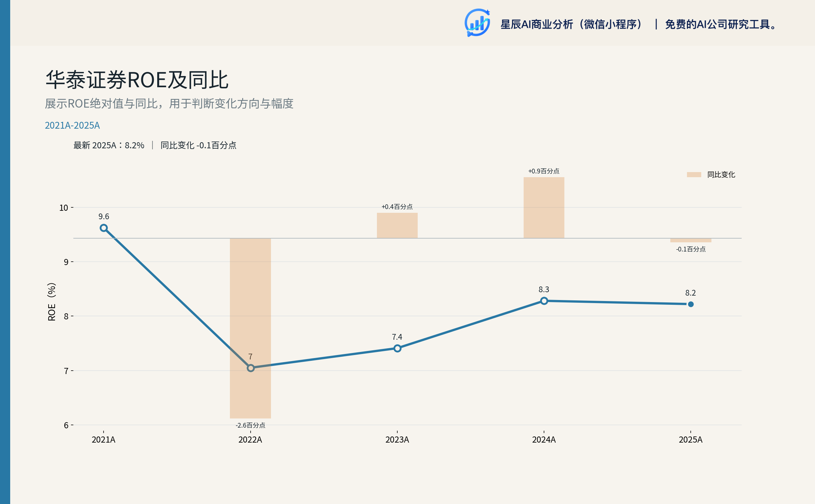Click the 星辰AI chart logo icon
This screenshot has width=815, height=504.
(x=477, y=23)
